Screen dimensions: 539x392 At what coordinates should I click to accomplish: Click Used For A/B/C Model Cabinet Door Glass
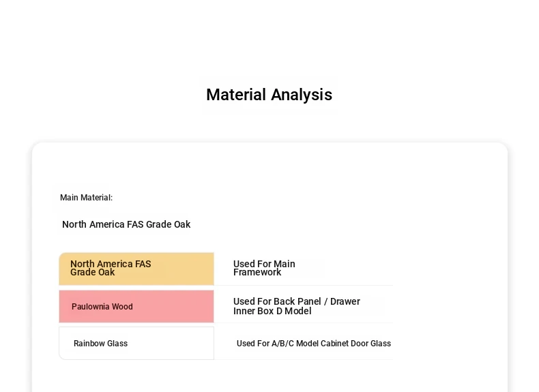[313, 343]
